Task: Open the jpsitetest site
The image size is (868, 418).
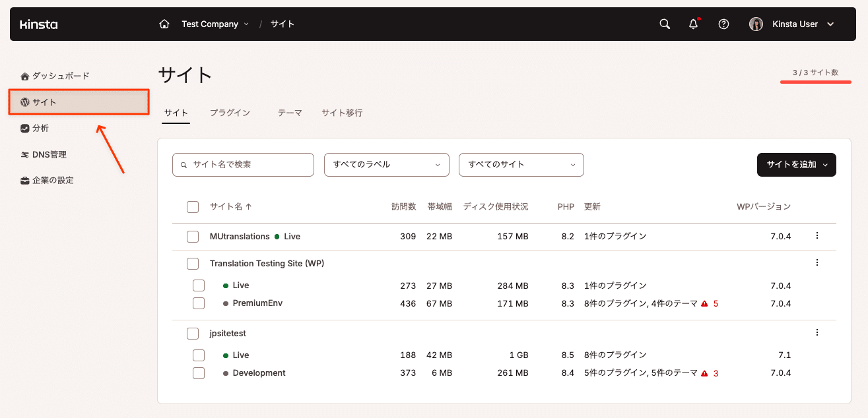Action: click(228, 334)
